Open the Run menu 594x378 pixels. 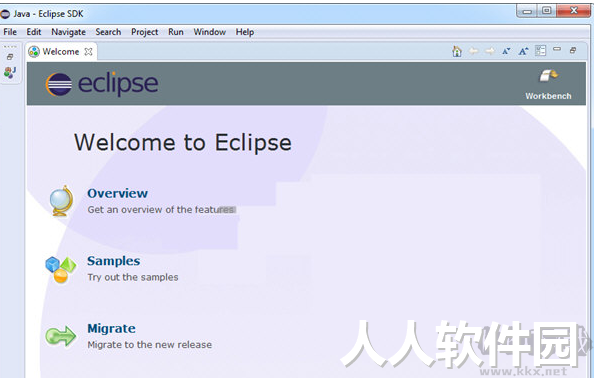pos(176,32)
